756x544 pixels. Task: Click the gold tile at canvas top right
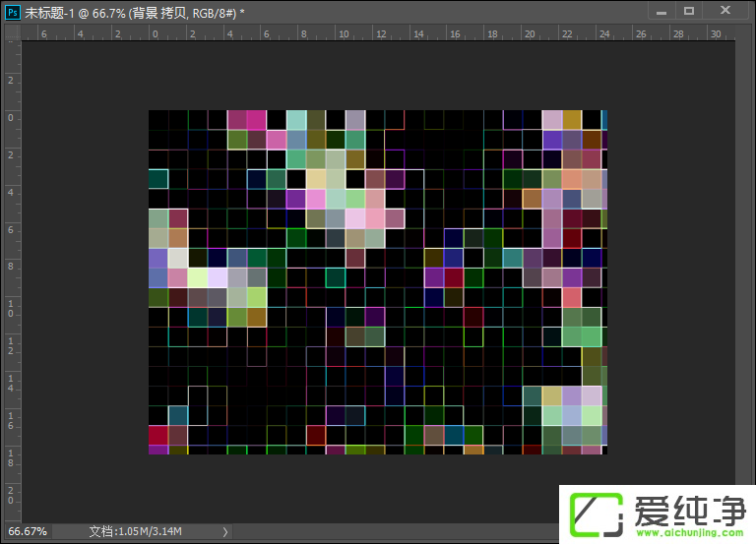[572, 119]
